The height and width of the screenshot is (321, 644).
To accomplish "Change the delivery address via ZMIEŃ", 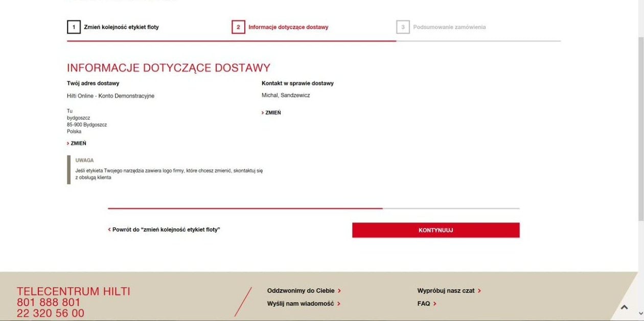I will point(77,144).
